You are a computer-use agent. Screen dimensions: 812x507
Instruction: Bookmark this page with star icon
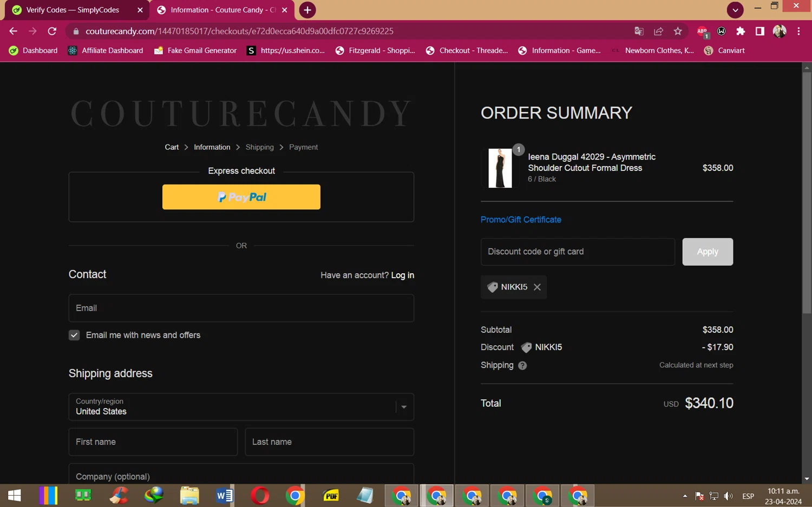tap(678, 31)
